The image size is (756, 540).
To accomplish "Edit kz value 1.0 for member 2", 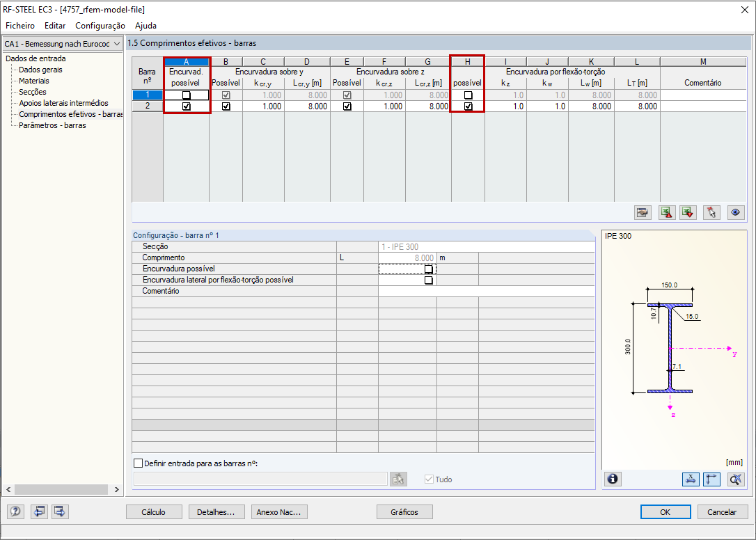I will click(x=506, y=106).
